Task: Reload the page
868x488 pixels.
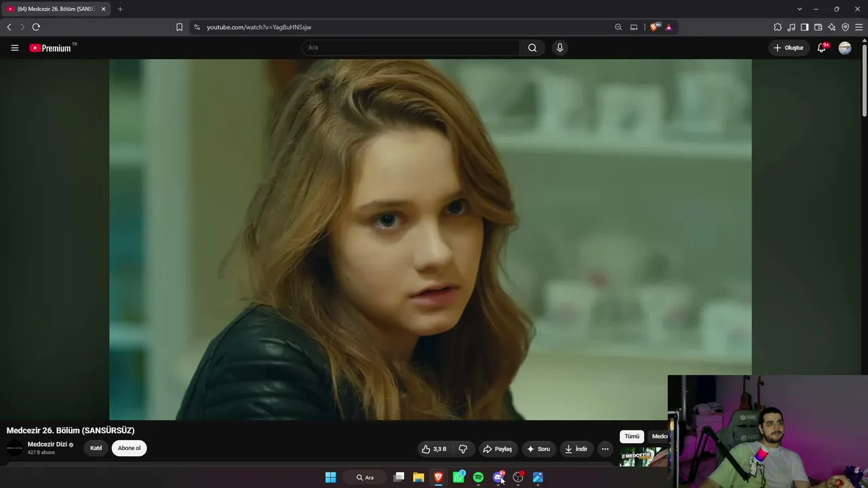Action: coord(36,27)
